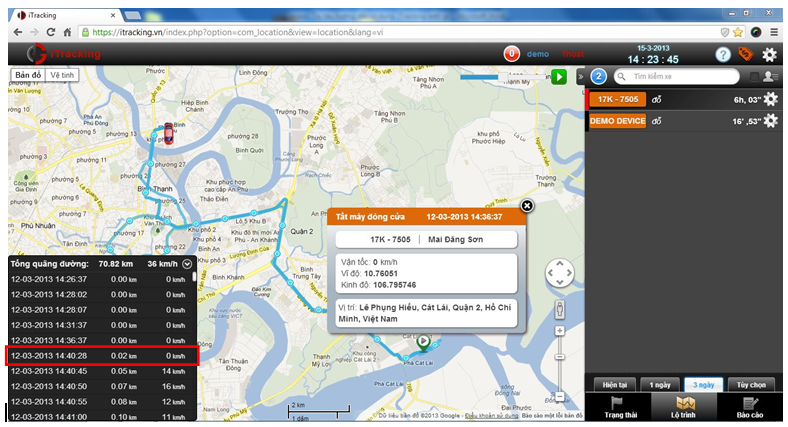This screenshot has width=788, height=427.
Task: Open settings gear for DEMO DEVICE
Action: pos(770,121)
